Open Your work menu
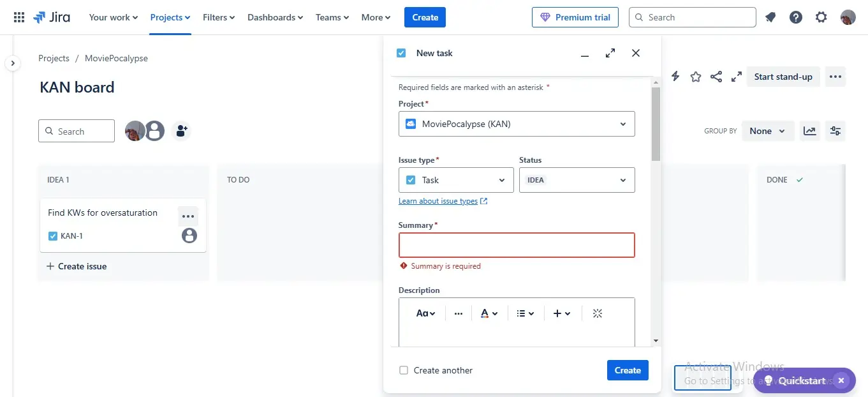868x397 pixels. (x=114, y=17)
